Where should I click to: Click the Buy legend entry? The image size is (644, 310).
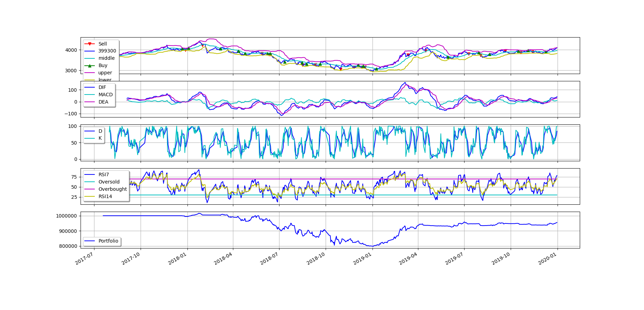click(96, 66)
